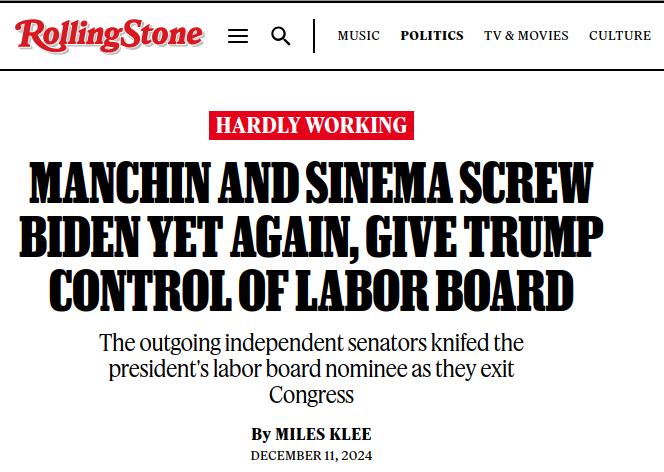Select the Politics section tab

tap(432, 36)
